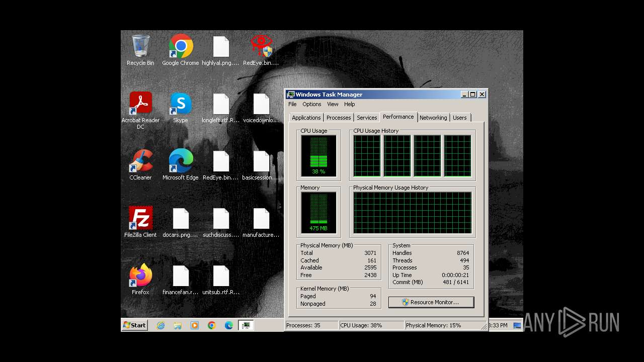Click the CPU Usage 38 % meter

click(x=319, y=156)
